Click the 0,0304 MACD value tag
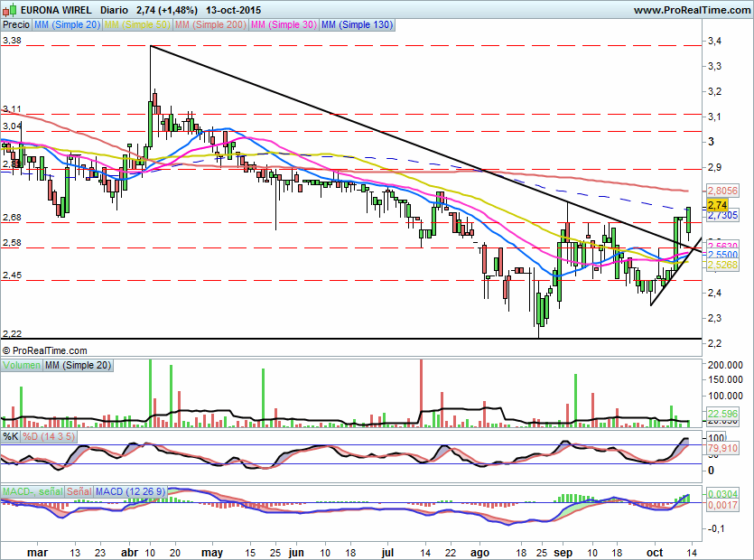 (x=722, y=494)
